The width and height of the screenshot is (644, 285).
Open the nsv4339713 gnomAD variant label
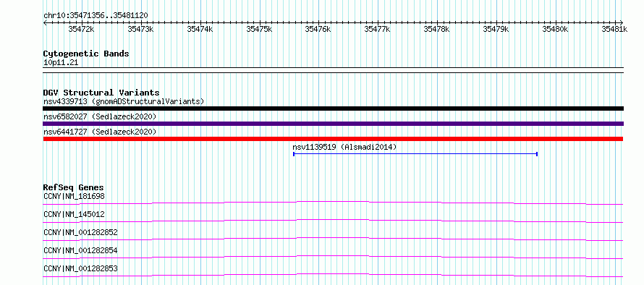(124, 101)
